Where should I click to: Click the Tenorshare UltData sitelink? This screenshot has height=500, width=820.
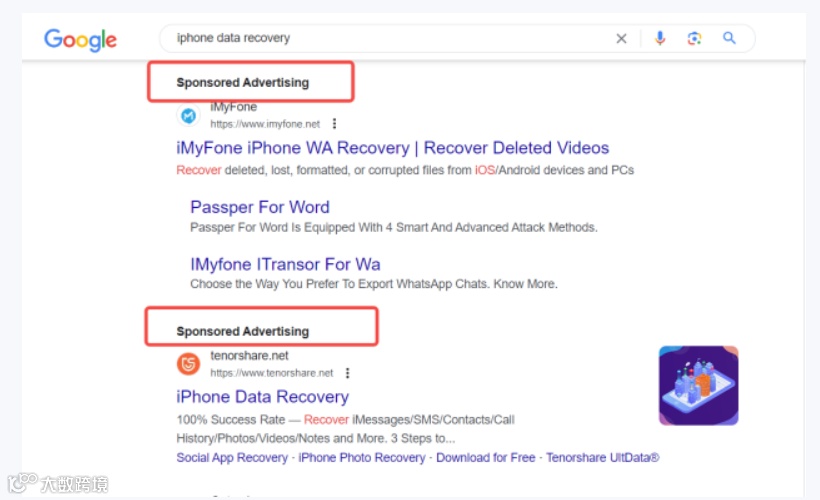pos(603,458)
